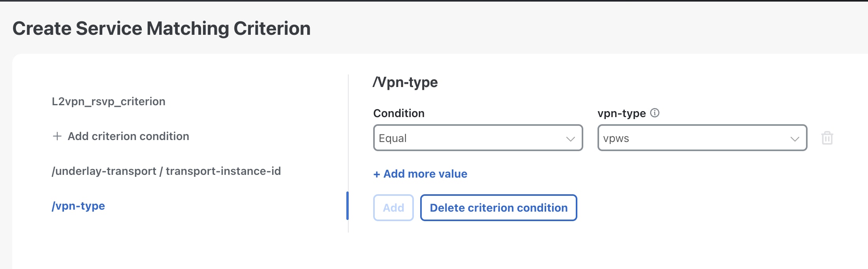Click the plus icon before Add criterion condition
The width and height of the screenshot is (868, 269).
click(x=58, y=136)
